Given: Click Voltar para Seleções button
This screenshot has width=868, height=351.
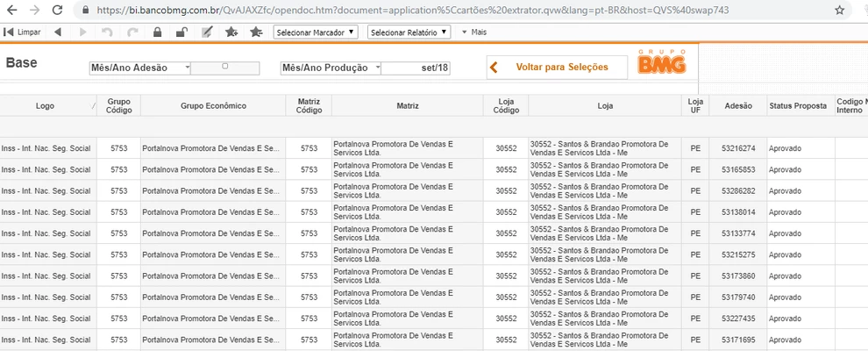Looking at the screenshot, I should (x=557, y=67).
